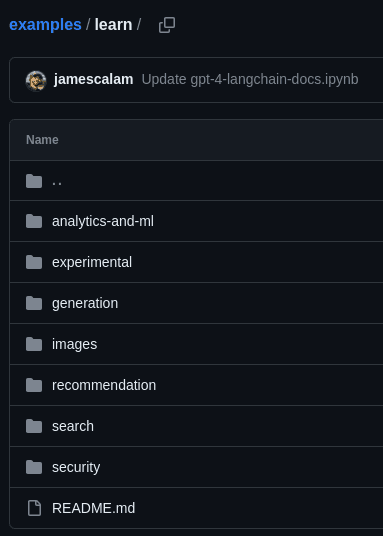The image size is (383, 536).
Task: Open the analytics-and-ml folder
Action: 103,221
